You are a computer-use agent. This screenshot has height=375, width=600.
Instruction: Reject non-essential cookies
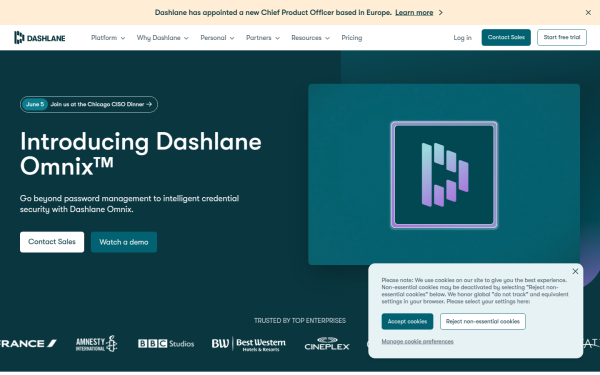[483, 321]
